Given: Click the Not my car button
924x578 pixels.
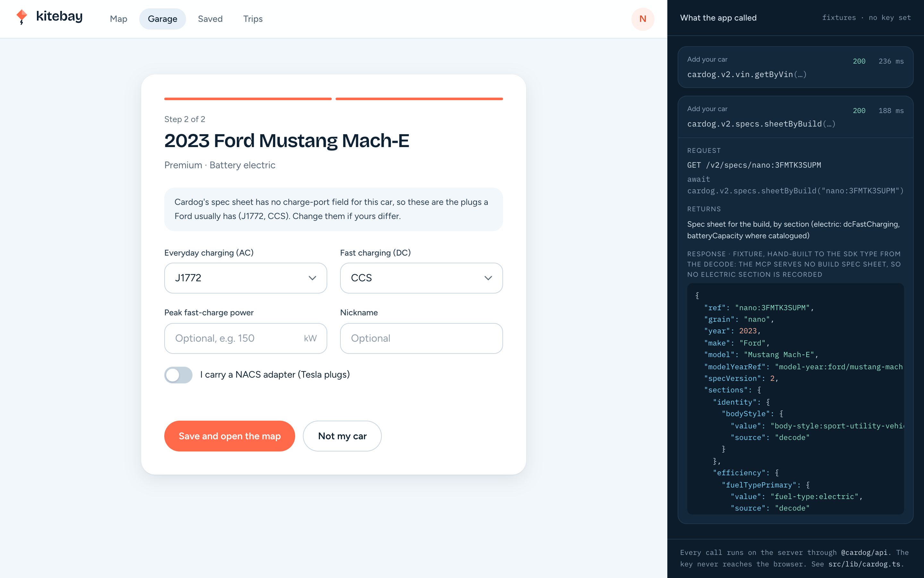Looking at the screenshot, I should 342,436.
